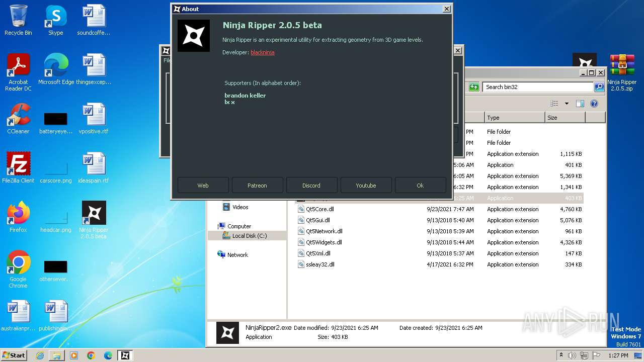Toggle the Explorer preview pane
Viewport: 644px width, 362px height.
(x=580, y=104)
